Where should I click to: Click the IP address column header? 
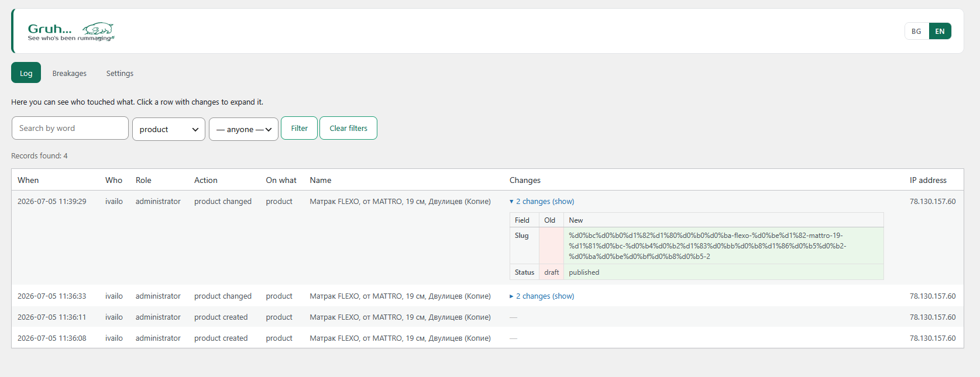tap(928, 180)
